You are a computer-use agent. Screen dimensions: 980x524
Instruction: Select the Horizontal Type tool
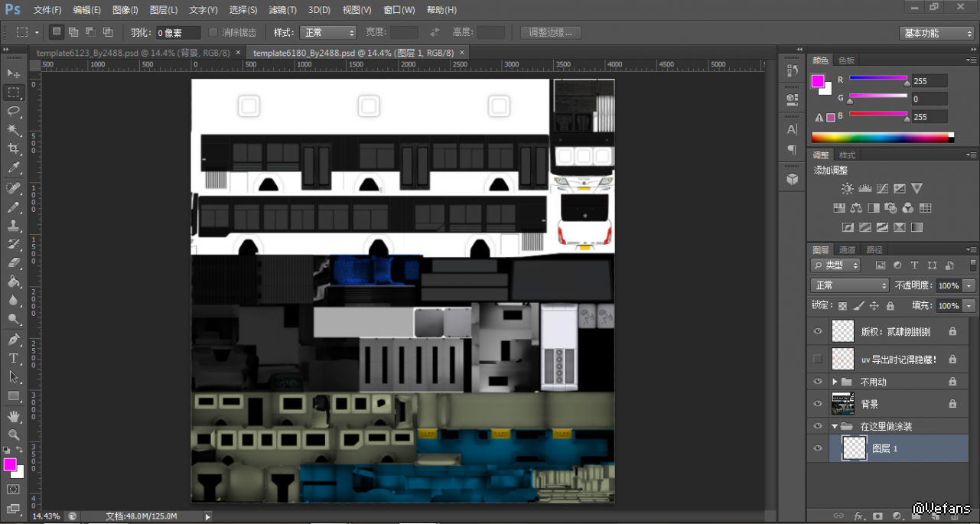13,358
